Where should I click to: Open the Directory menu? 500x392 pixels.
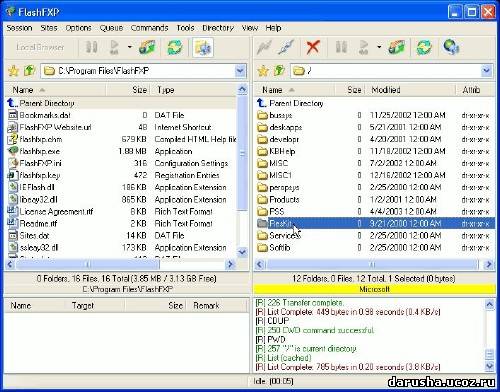click(218, 28)
